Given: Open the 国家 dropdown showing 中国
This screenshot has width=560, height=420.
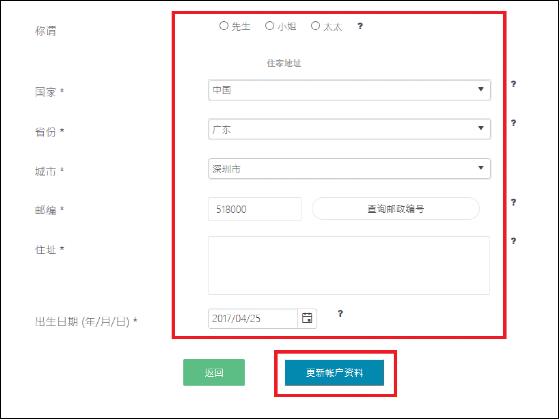Looking at the screenshot, I should (349, 90).
